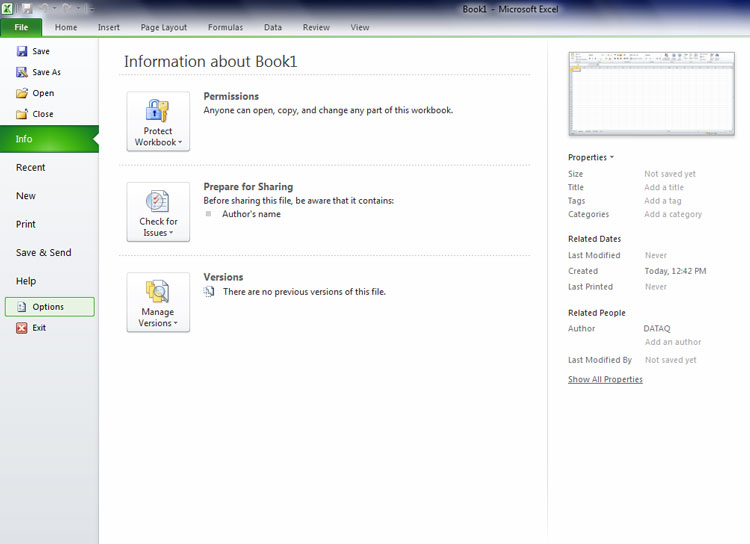
Task: Click the small document icon beside the no-versions text
Action: coord(209,291)
